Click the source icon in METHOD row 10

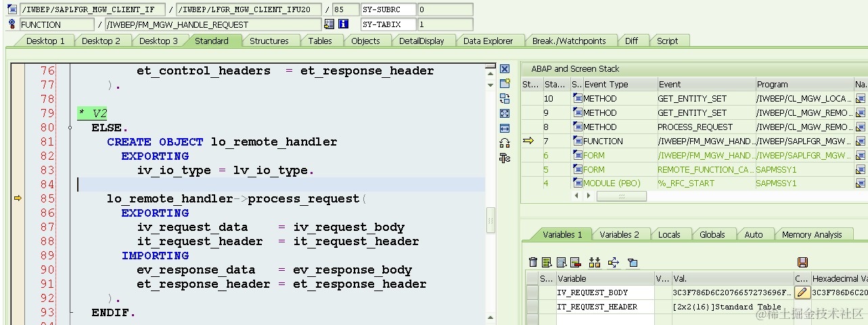click(577, 99)
